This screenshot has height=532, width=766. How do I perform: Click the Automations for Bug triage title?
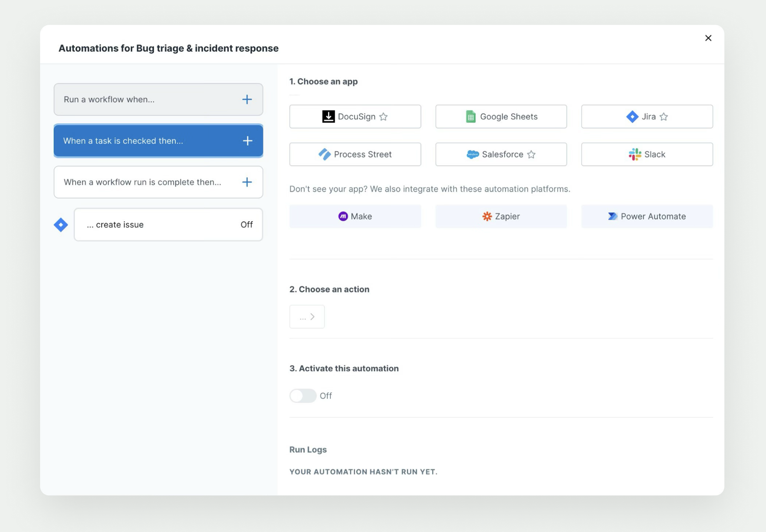point(168,48)
